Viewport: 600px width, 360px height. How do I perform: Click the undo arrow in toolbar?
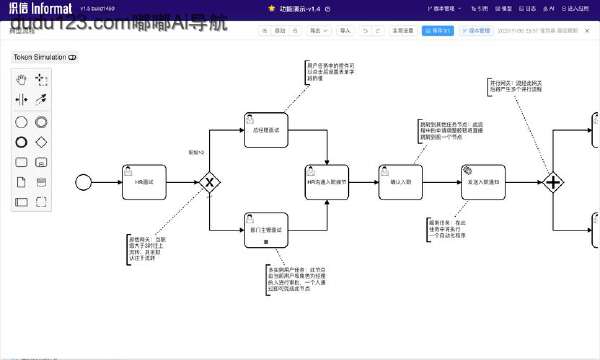tap(365, 31)
